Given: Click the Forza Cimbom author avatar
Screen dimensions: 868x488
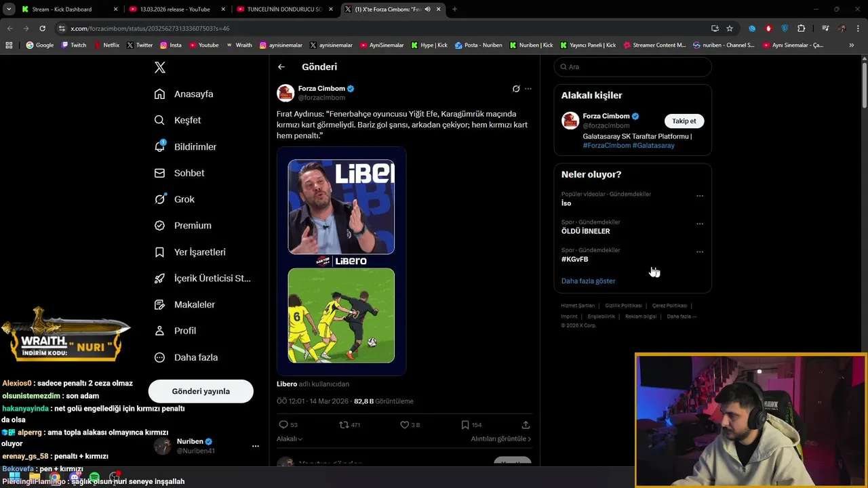Looking at the screenshot, I should click(285, 93).
